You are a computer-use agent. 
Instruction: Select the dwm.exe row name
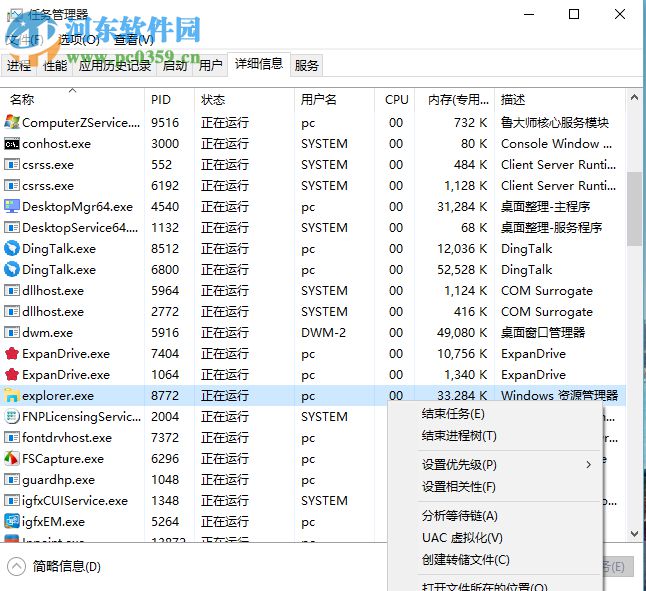[x=47, y=332]
